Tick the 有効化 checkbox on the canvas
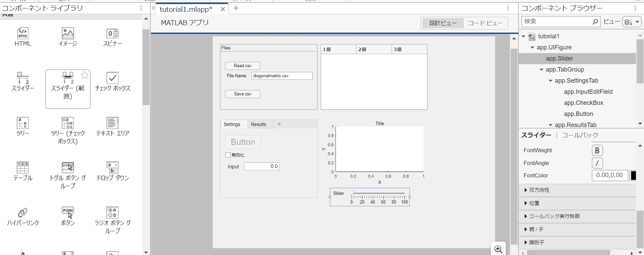The image size is (644, 255). [228, 155]
